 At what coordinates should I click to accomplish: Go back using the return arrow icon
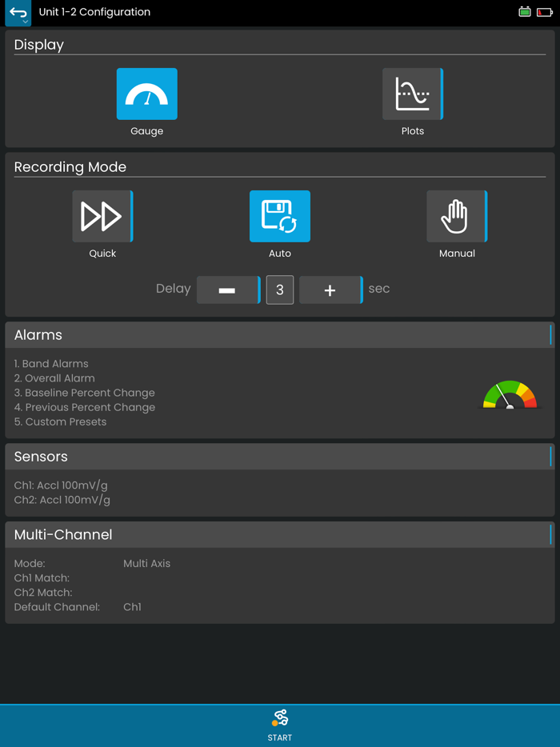(x=18, y=13)
